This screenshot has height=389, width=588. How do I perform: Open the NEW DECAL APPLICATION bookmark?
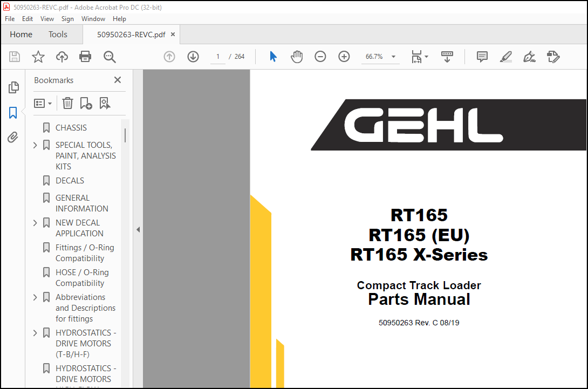coord(79,228)
